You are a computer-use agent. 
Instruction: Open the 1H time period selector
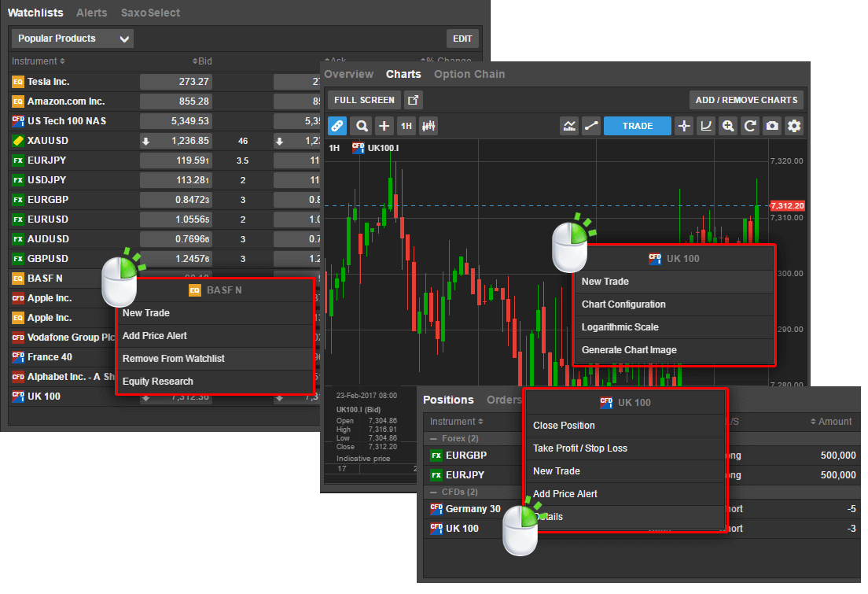(406, 126)
